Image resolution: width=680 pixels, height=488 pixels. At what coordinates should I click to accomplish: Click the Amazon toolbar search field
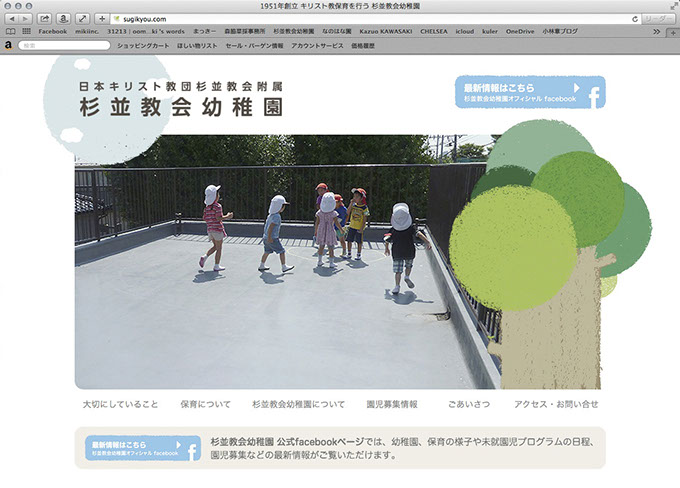pos(64,45)
